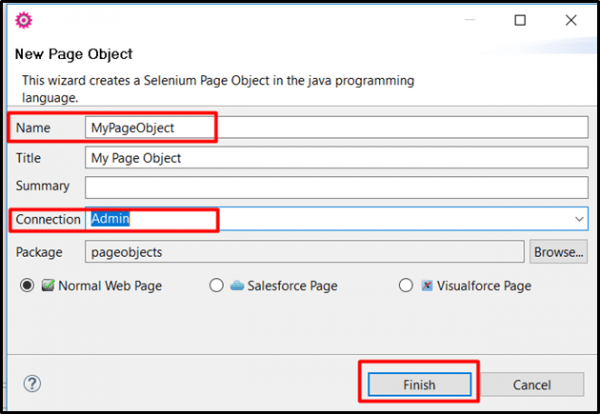
Task: Cancel the New Page Object wizard
Action: click(x=532, y=385)
